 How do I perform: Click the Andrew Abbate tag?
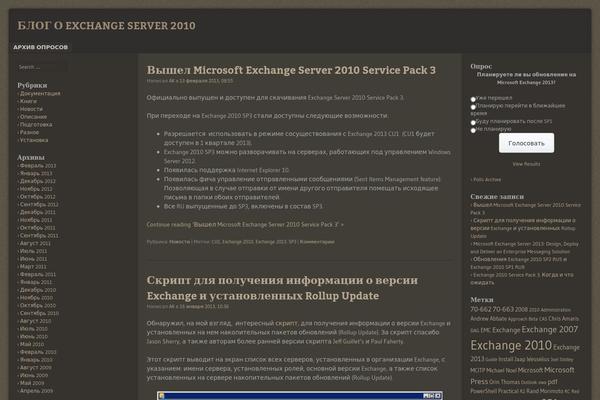488,319
